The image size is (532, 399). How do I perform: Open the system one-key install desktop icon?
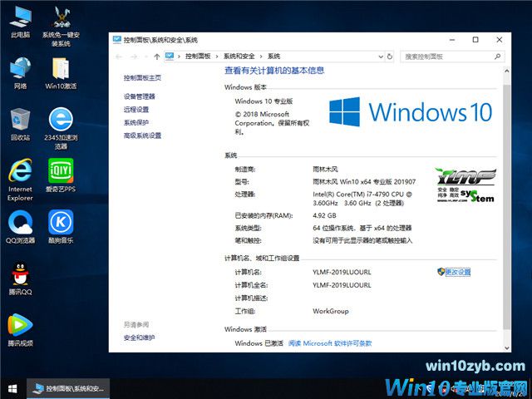pos(61,27)
